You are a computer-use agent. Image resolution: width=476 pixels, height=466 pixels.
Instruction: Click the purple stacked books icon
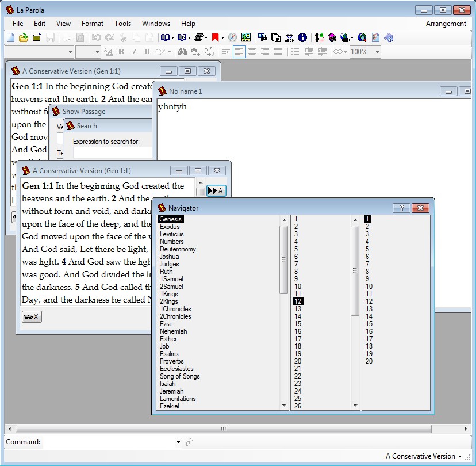click(x=332, y=37)
